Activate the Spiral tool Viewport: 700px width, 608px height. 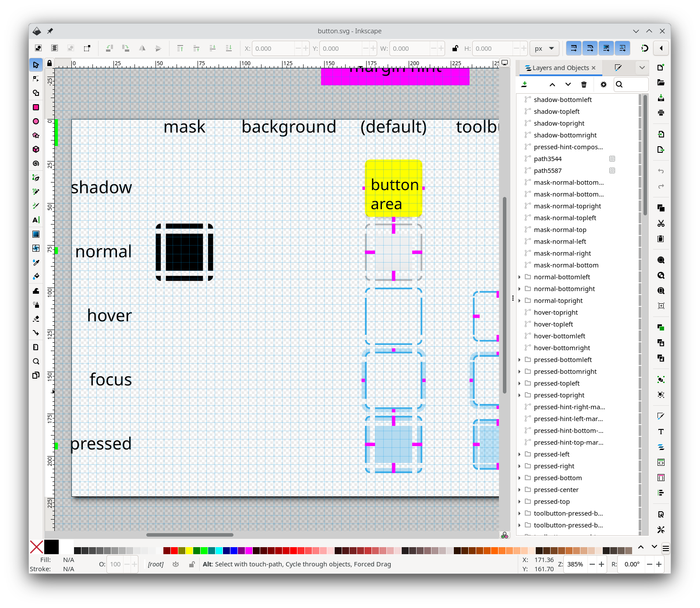36,163
